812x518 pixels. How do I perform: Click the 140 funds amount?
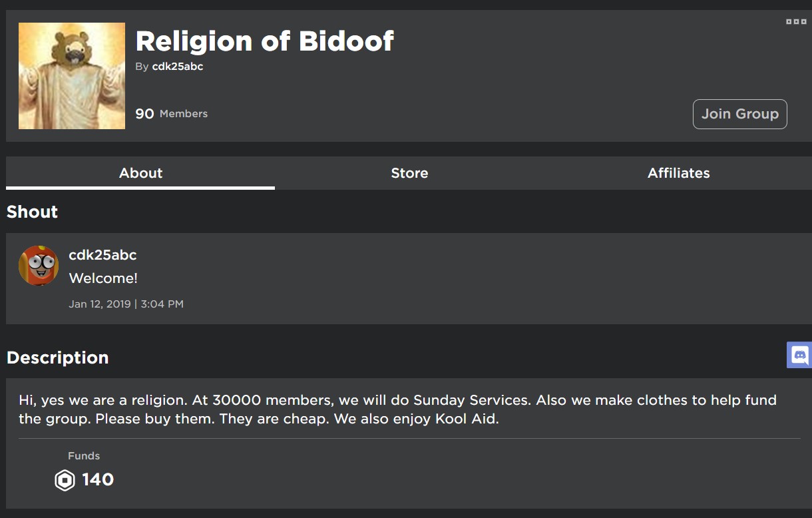(x=98, y=479)
